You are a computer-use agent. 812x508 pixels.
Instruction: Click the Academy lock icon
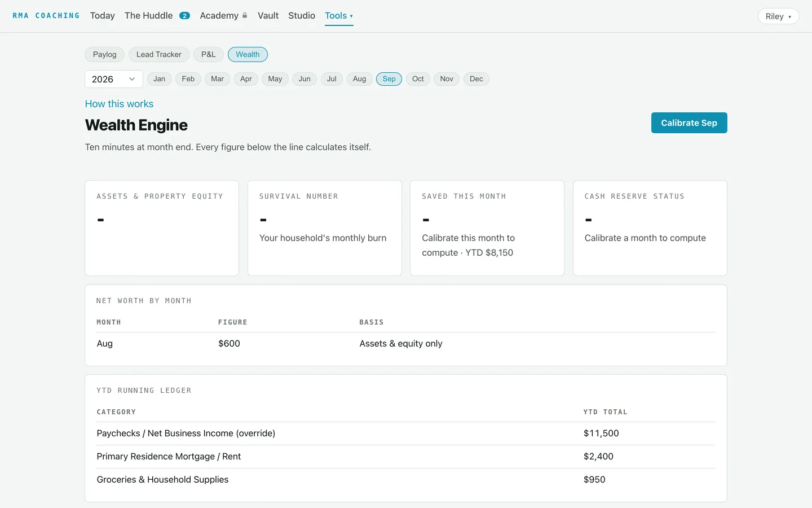pyautogui.click(x=245, y=16)
